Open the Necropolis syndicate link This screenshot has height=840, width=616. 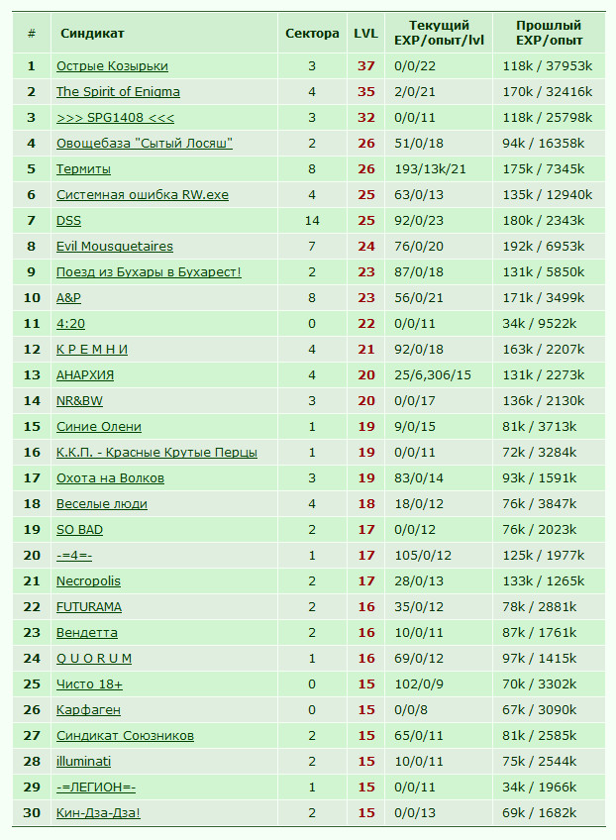88,580
